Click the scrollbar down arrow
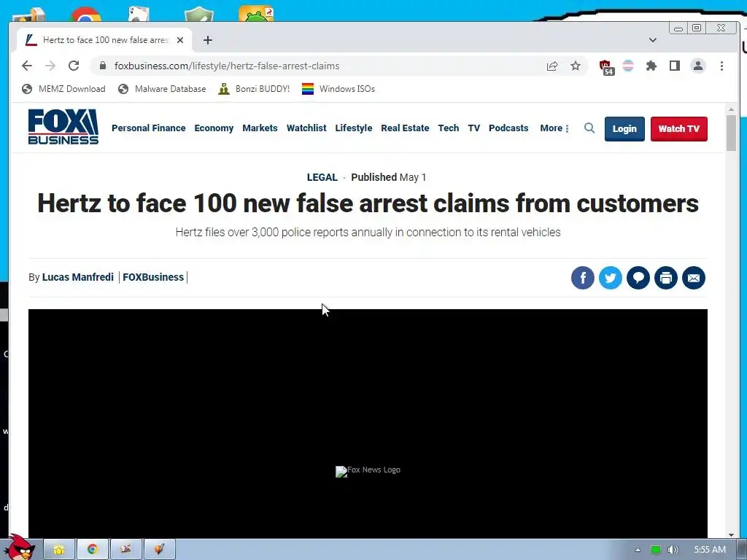 731,534
